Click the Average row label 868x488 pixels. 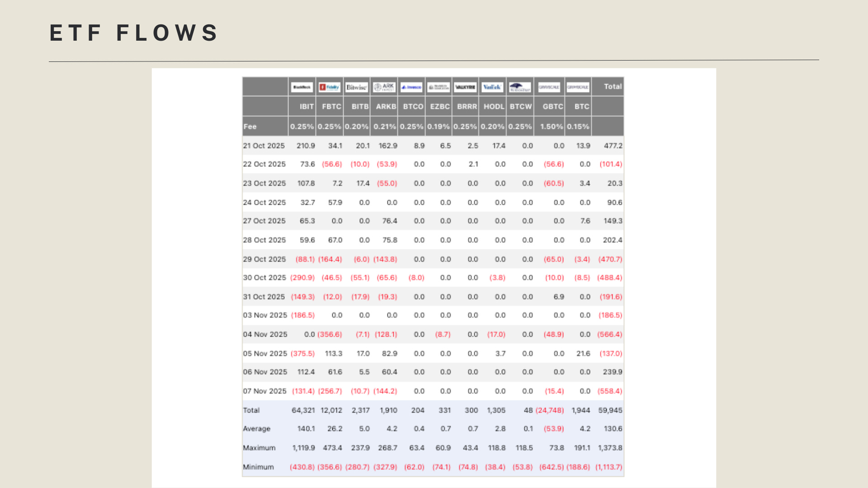tap(257, 429)
